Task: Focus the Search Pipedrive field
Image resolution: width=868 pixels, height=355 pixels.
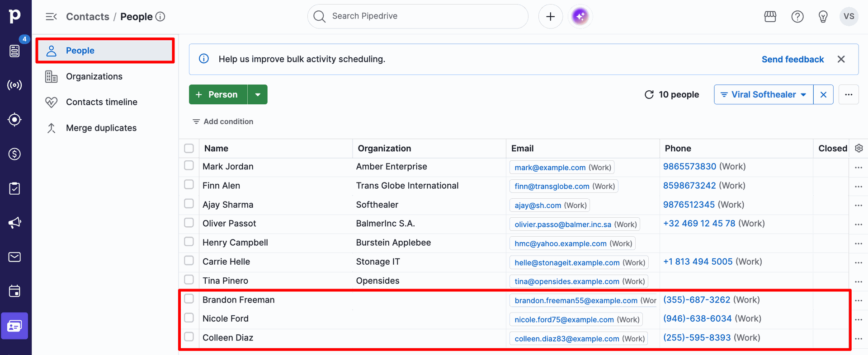Action: (418, 16)
